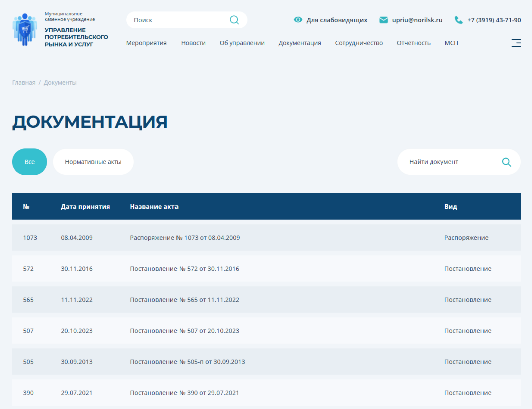Click Постановление type cell in row 390
Image resolution: width=532 pixels, height=409 pixels.
(x=468, y=393)
